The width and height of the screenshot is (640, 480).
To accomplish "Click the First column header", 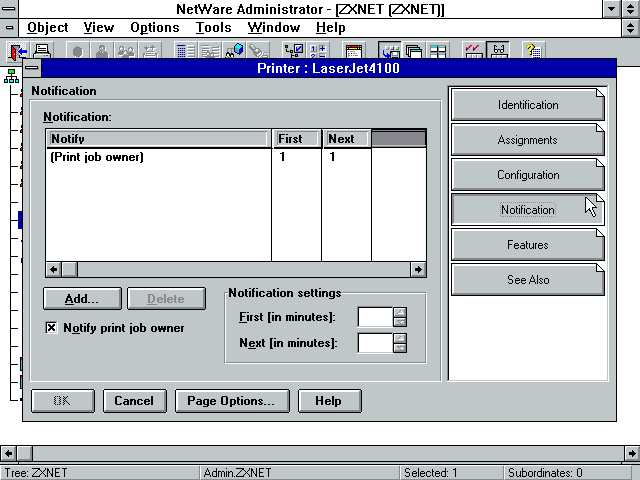I will (297, 139).
